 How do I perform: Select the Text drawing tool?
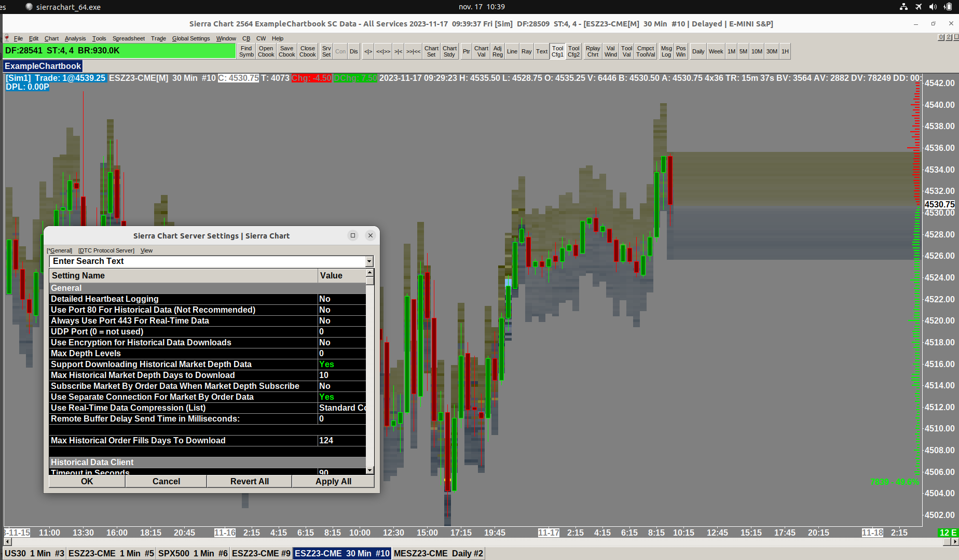pyautogui.click(x=542, y=51)
